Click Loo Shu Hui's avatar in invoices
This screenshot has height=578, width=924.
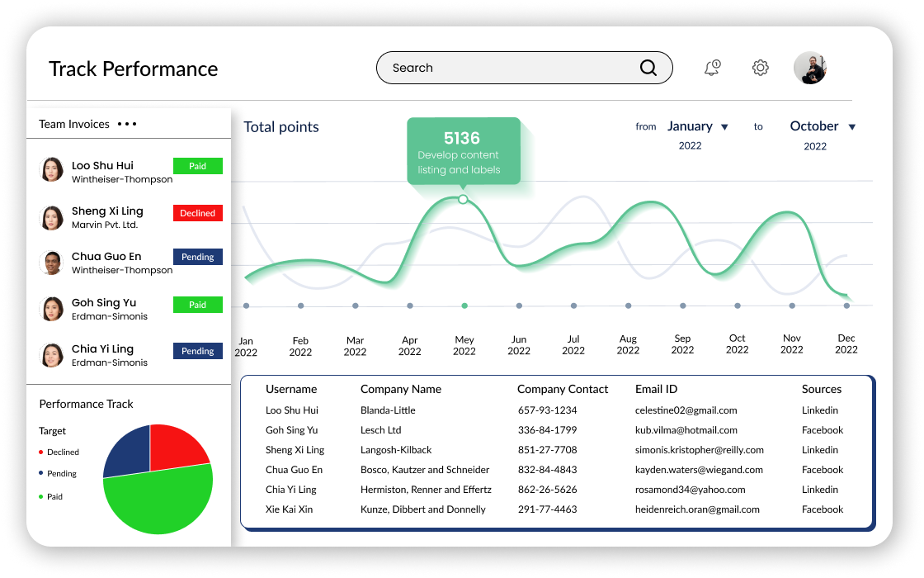[51, 170]
